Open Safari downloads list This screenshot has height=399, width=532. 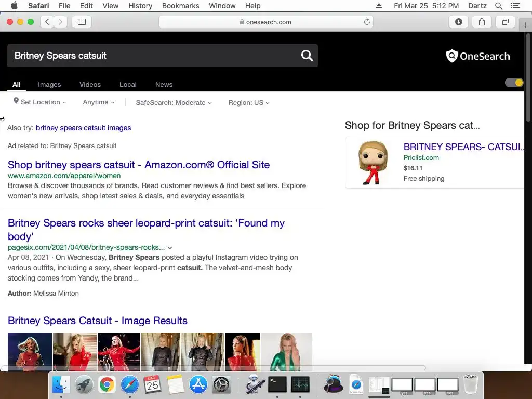(x=458, y=22)
